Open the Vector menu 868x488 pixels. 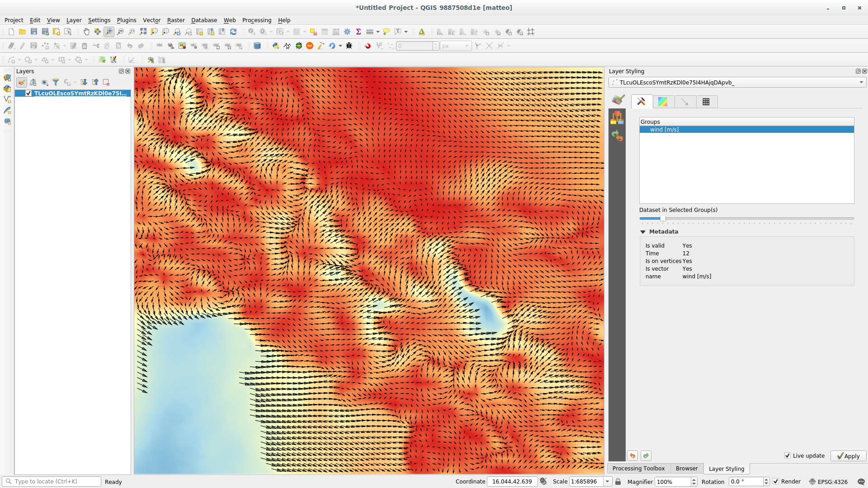coord(151,20)
